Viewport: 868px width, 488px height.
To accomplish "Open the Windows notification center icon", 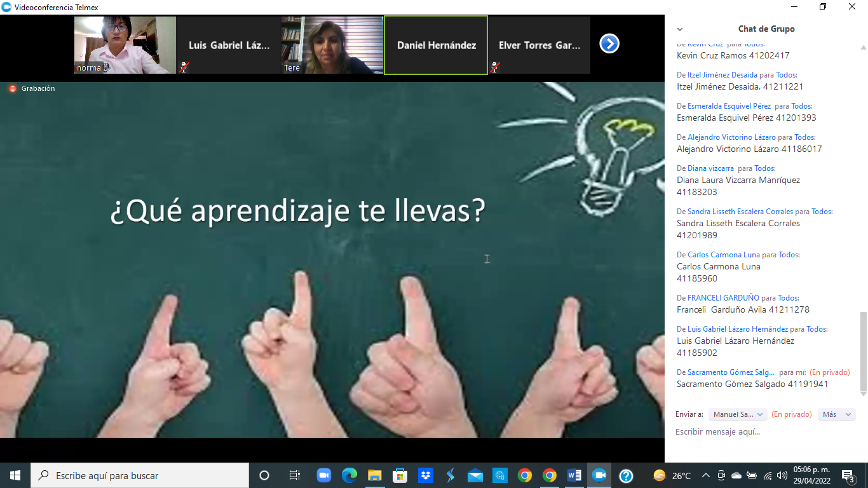I will [x=848, y=475].
